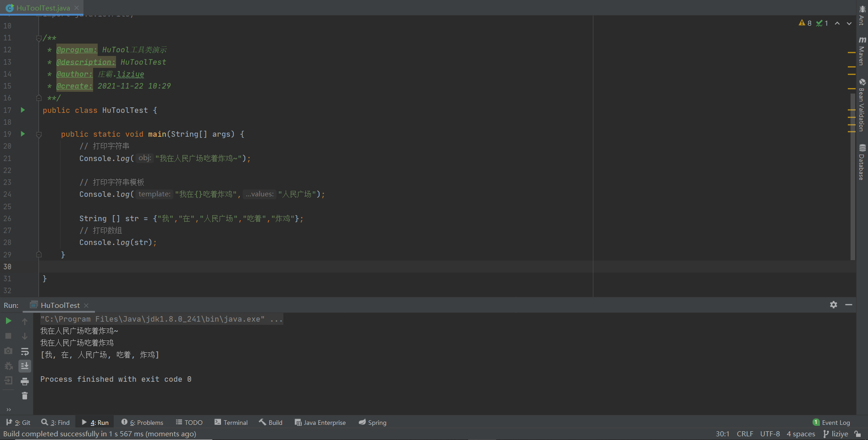Select the HuToolTest run tab
This screenshot has height=440, width=868.
pyautogui.click(x=60, y=306)
